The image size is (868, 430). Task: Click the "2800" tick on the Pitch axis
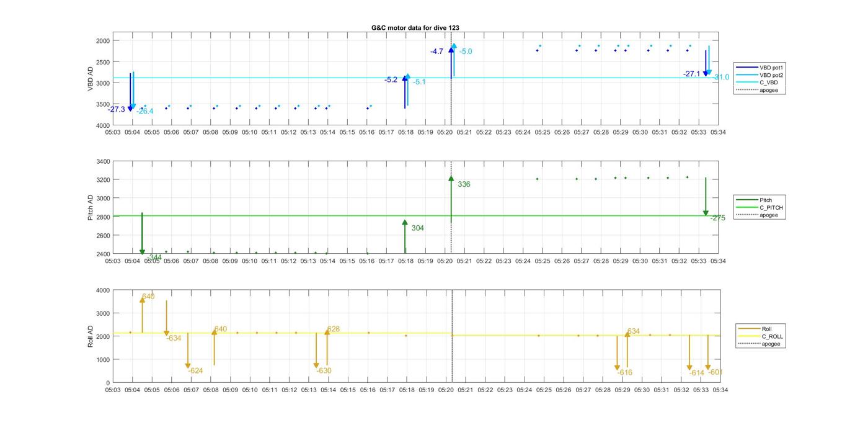103,217
